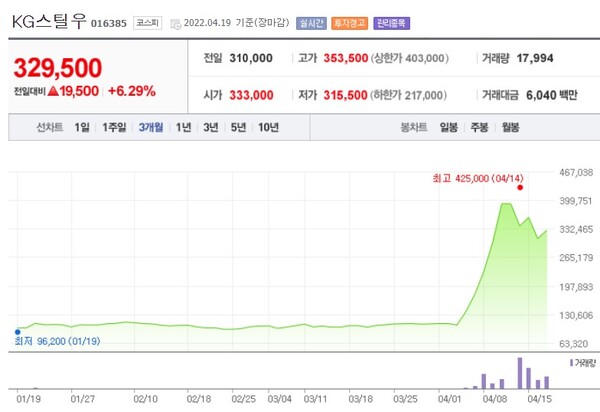600x412 pixels.
Task: Switch to the 3년 chart range
Action: pos(211,127)
